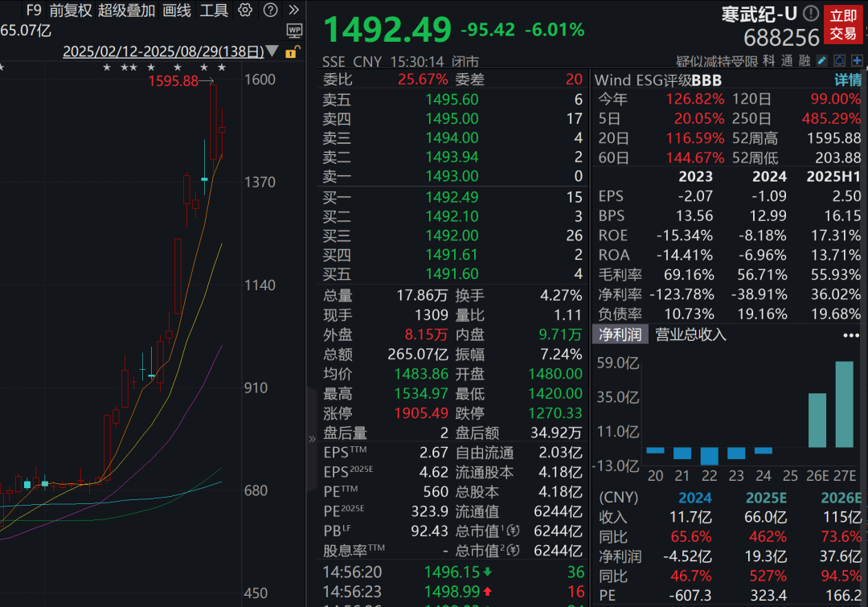This screenshot has height=607, width=868.
Task: Click limit-up price 1905.49
Action: [x=420, y=413]
